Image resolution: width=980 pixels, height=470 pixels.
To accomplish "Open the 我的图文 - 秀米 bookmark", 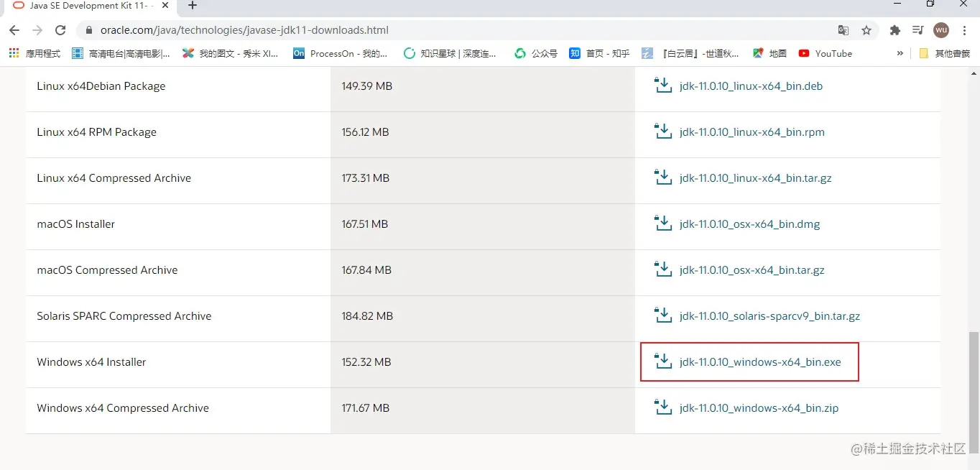I will point(231,53).
